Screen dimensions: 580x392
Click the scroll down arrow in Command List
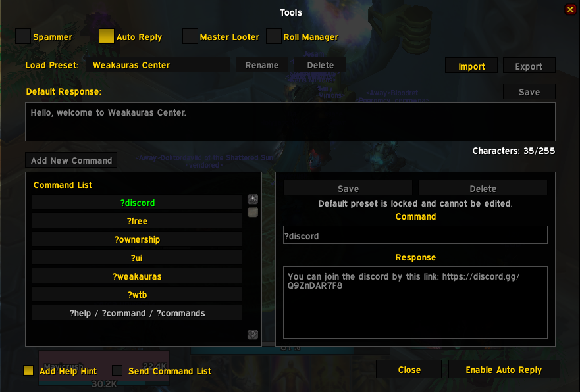pos(253,334)
